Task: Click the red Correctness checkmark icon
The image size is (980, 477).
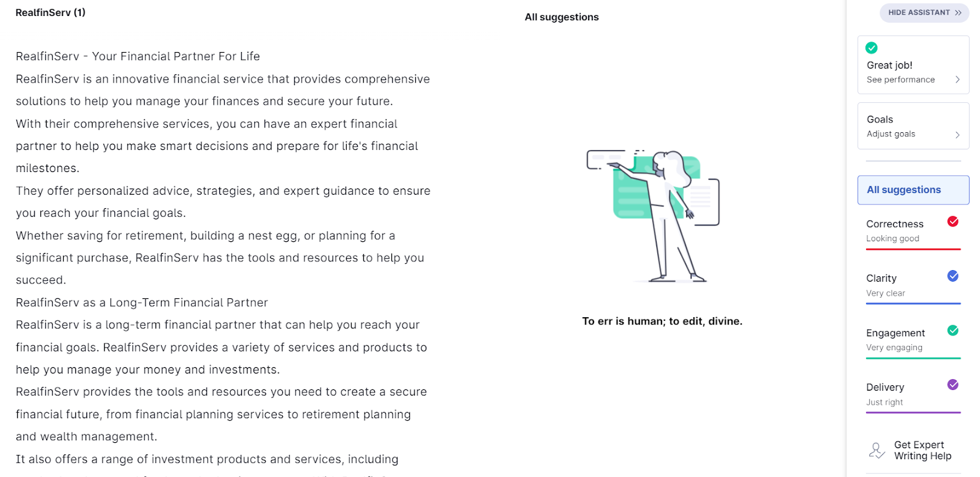Action: [x=953, y=222]
